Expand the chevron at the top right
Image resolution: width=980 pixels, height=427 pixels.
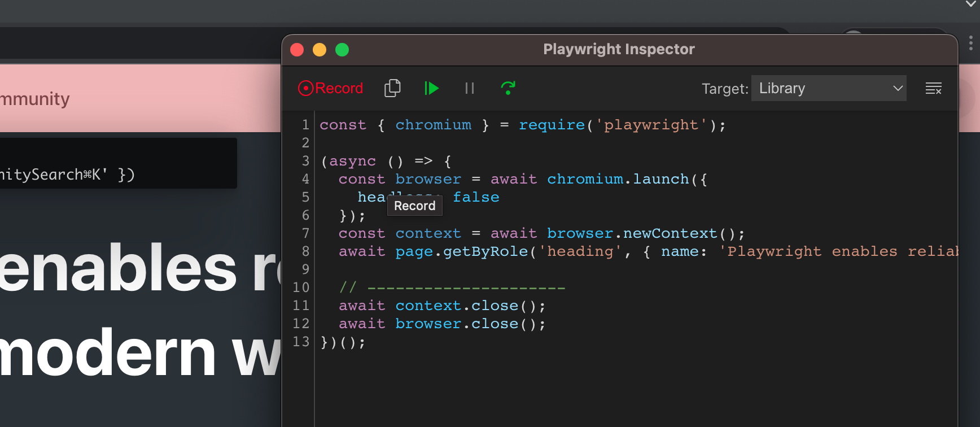[x=972, y=4]
